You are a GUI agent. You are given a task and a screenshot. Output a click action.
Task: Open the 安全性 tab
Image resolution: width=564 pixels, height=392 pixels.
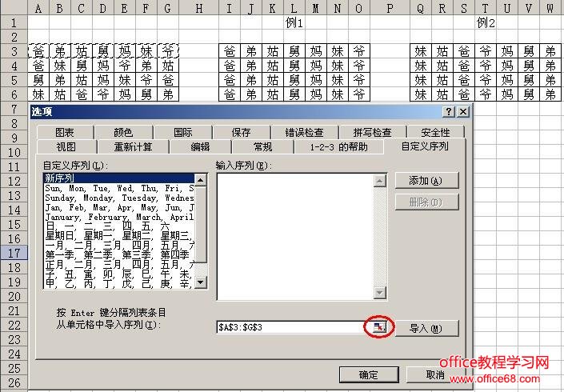point(435,132)
